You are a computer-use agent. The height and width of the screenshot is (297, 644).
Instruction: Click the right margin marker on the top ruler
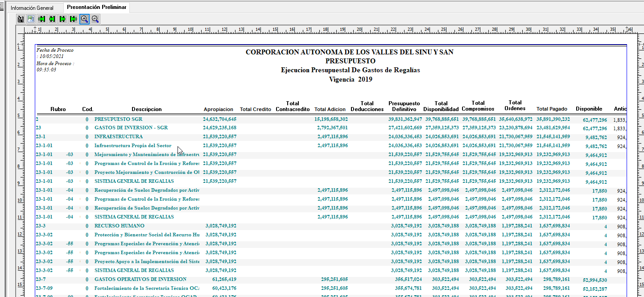(x=627, y=30)
